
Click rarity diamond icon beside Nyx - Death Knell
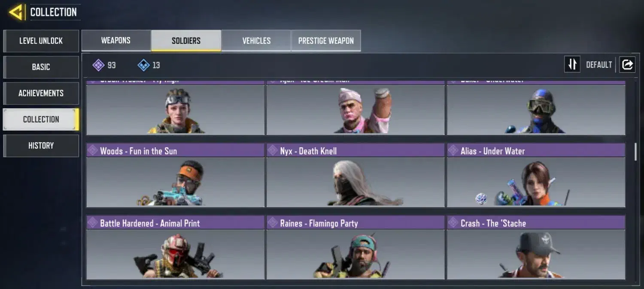272,150
